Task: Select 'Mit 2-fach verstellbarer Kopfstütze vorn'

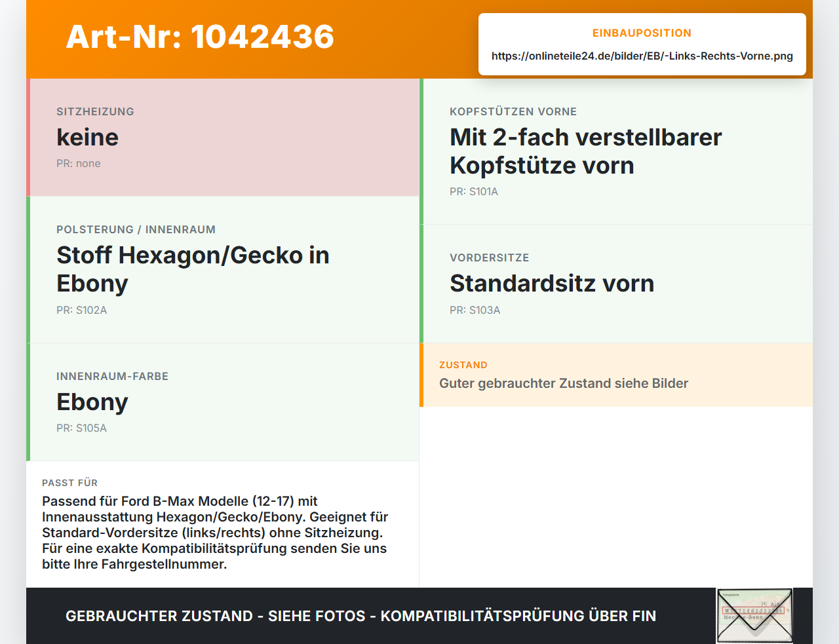Action: coord(585,151)
